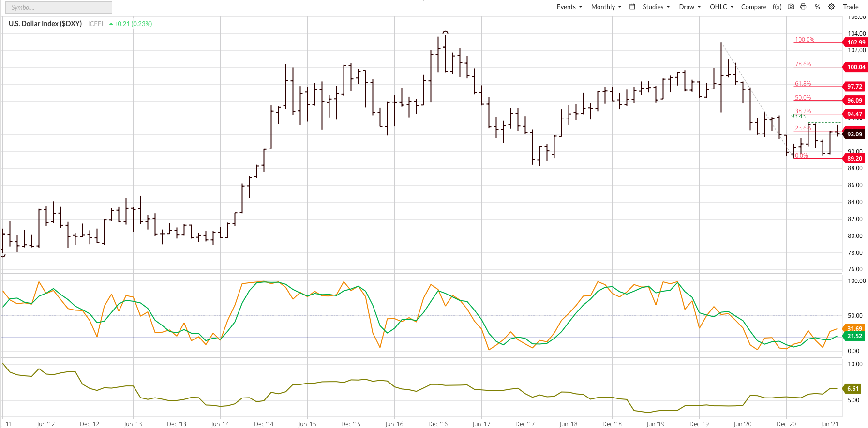
Task: Click the 102.99 Fibonacci 100% price label
Action: tap(855, 43)
